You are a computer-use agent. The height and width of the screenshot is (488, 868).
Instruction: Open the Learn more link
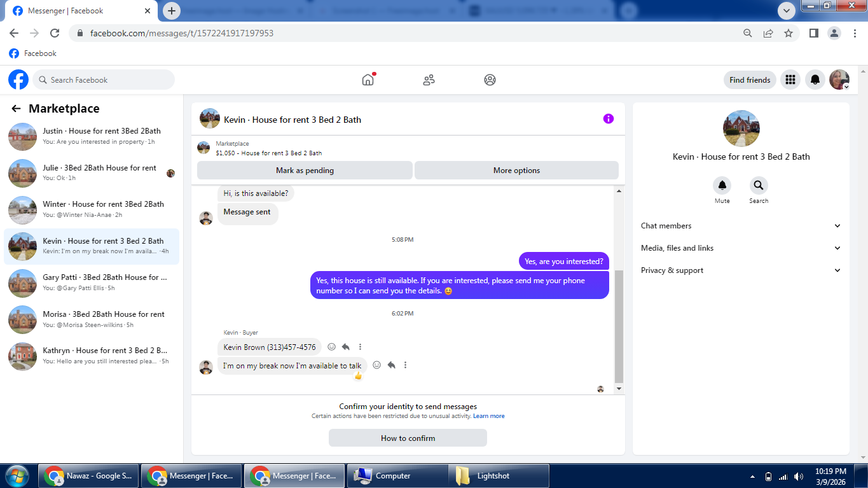point(489,416)
